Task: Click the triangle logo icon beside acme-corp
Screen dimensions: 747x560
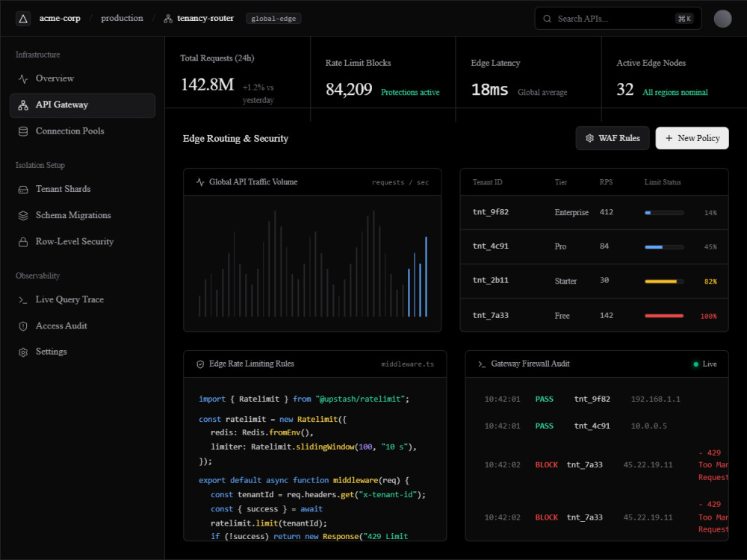Action: point(23,19)
